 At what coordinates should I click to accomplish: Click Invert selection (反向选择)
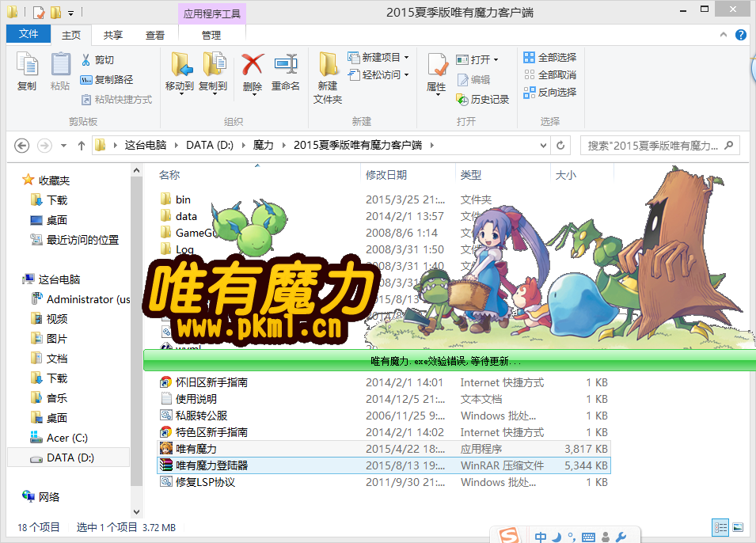click(550, 92)
